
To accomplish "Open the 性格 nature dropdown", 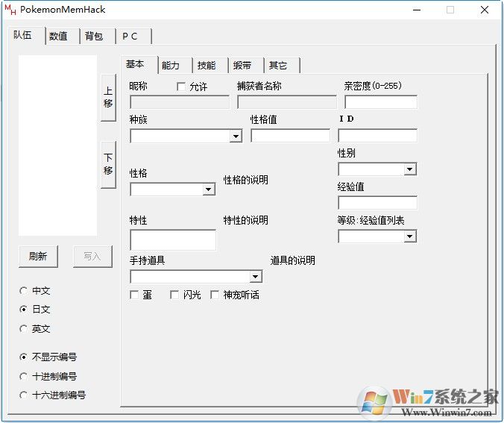I will tap(208, 189).
